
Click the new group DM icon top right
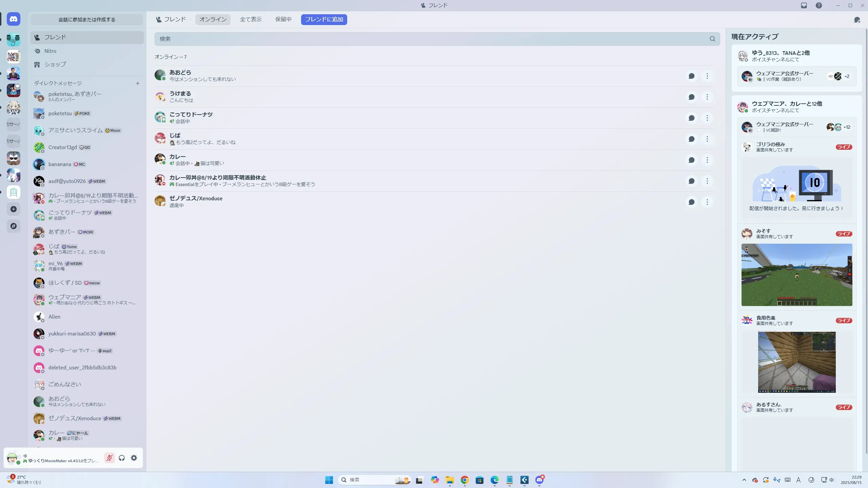click(x=857, y=20)
